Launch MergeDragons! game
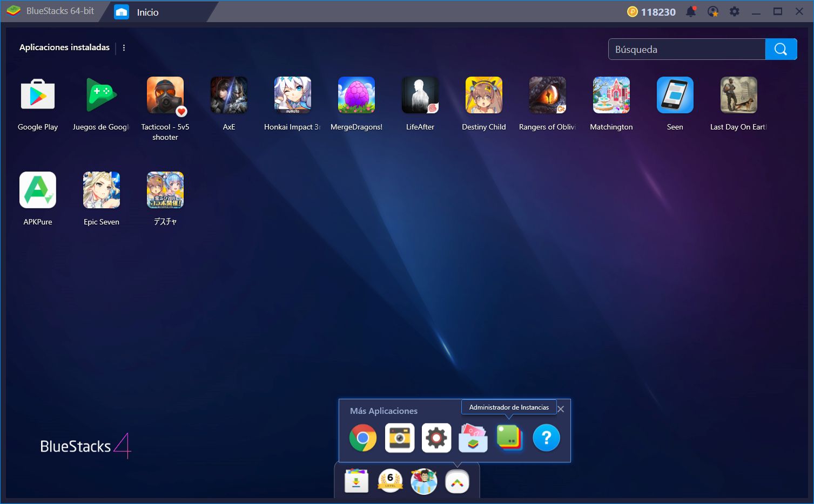814x504 pixels. [x=356, y=95]
